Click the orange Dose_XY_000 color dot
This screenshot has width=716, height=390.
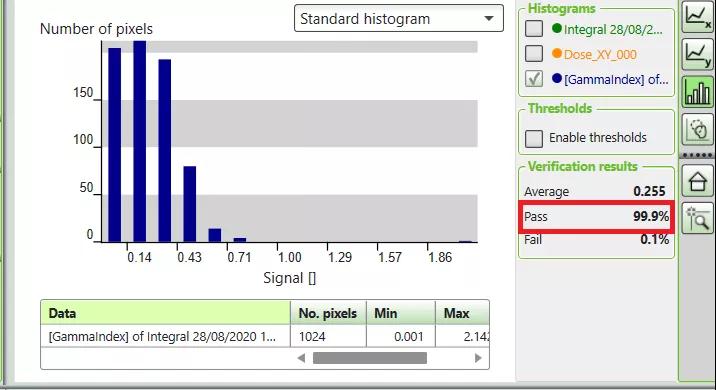coord(557,53)
